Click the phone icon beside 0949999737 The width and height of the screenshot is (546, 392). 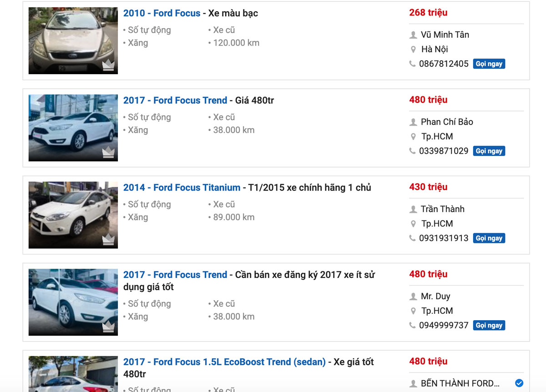(x=413, y=325)
